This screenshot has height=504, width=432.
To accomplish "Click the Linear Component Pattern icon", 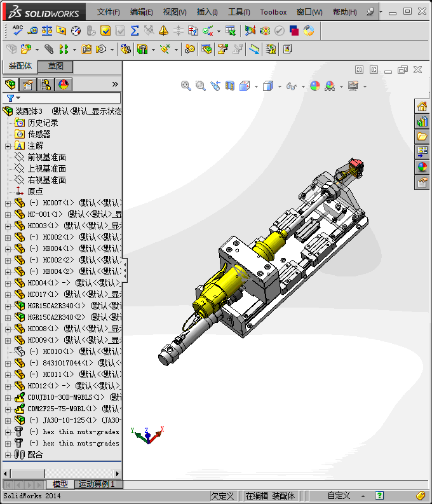I will 64,49.
